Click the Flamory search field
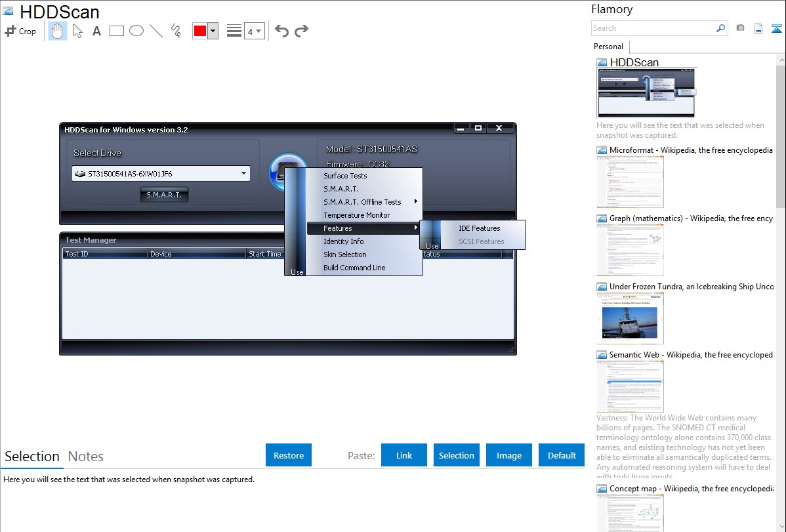The height and width of the screenshot is (532, 786). pos(653,28)
